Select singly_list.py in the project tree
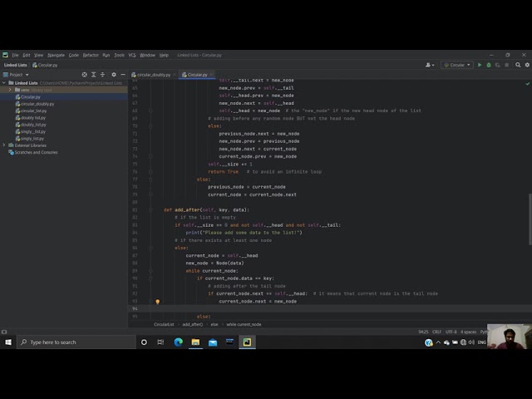The width and height of the screenshot is (532, 399). click(x=30, y=139)
